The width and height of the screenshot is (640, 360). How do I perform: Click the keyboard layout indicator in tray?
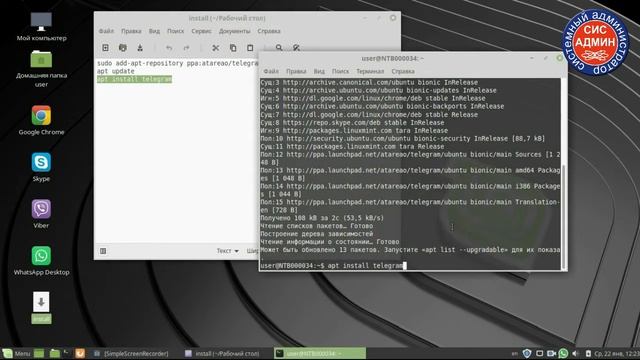pos(515,353)
